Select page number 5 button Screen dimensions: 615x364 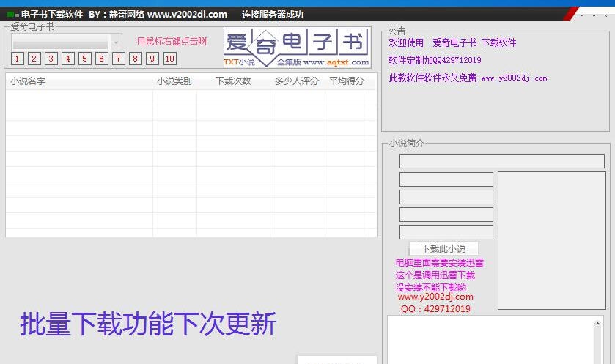click(x=85, y=59)
